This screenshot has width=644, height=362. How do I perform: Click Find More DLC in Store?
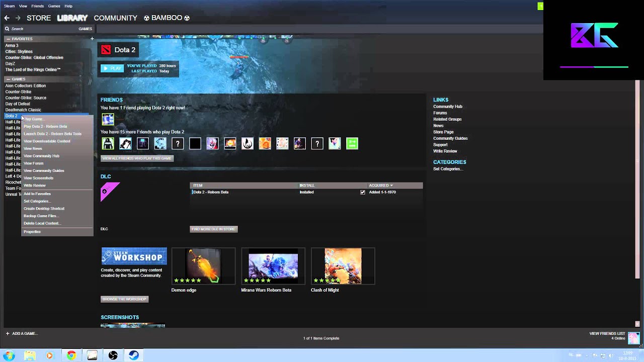click(213, 229)
